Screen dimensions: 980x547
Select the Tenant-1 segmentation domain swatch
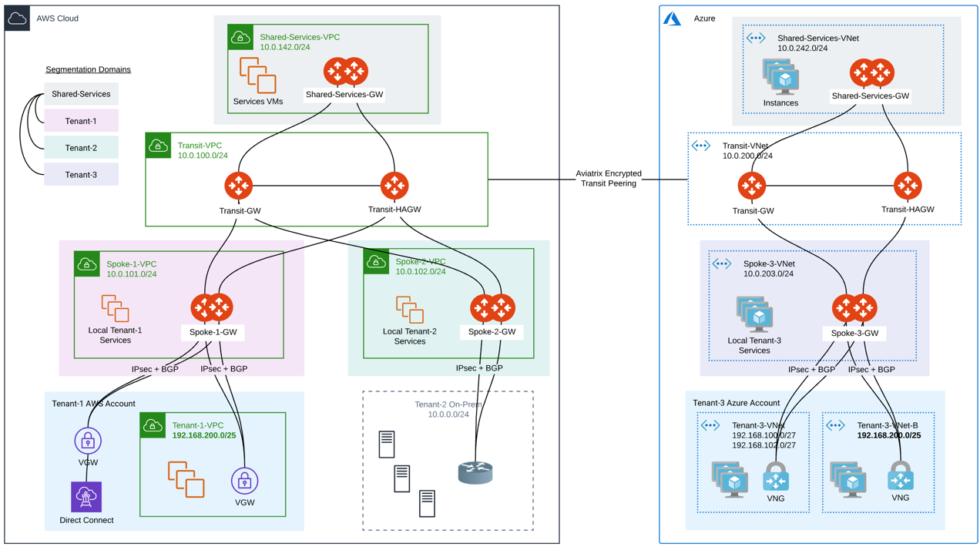tap(81, 121)
